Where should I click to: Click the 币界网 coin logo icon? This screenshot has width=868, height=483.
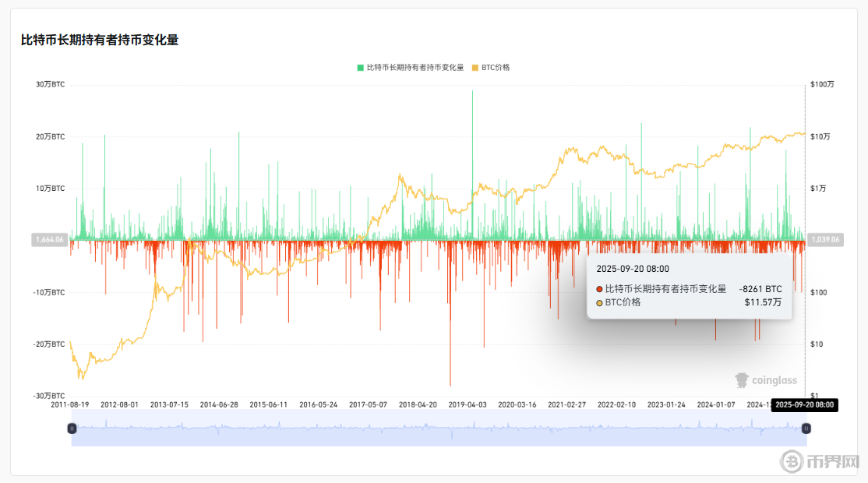(792, 461)
